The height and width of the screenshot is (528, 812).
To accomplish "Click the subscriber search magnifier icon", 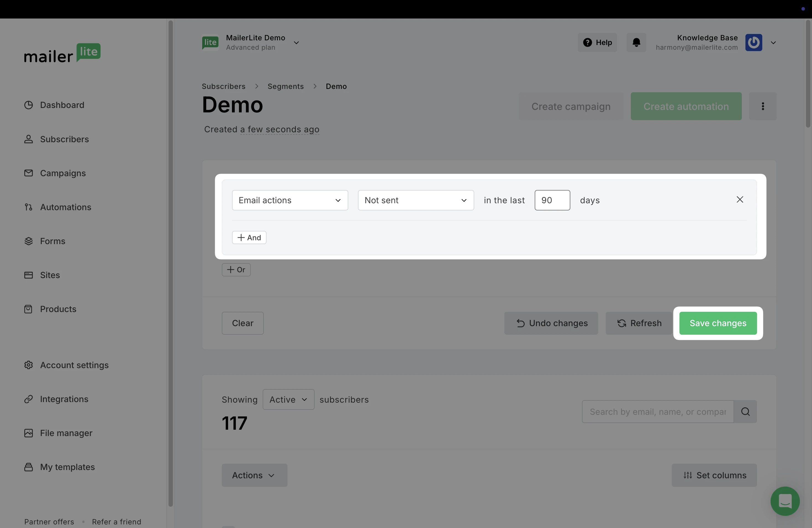I will click(x=745, y=412).
